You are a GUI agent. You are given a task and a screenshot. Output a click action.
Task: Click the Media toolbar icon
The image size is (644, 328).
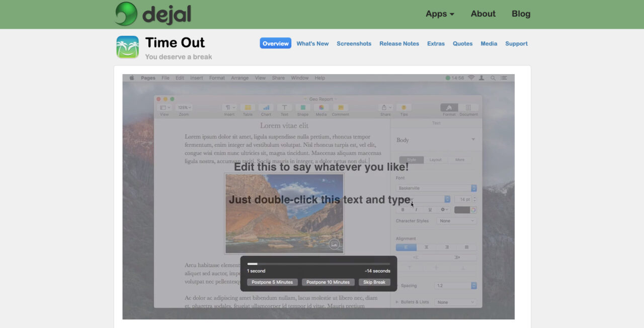321,107
